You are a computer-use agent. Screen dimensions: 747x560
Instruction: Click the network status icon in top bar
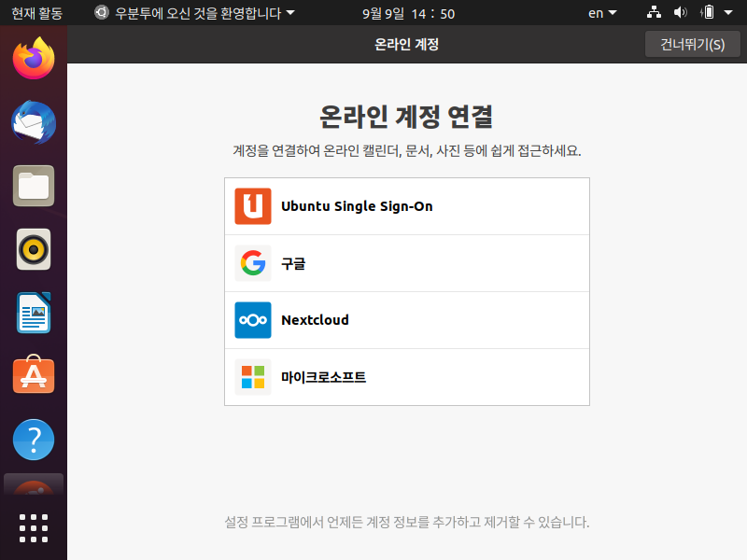(x=654, y=12)
